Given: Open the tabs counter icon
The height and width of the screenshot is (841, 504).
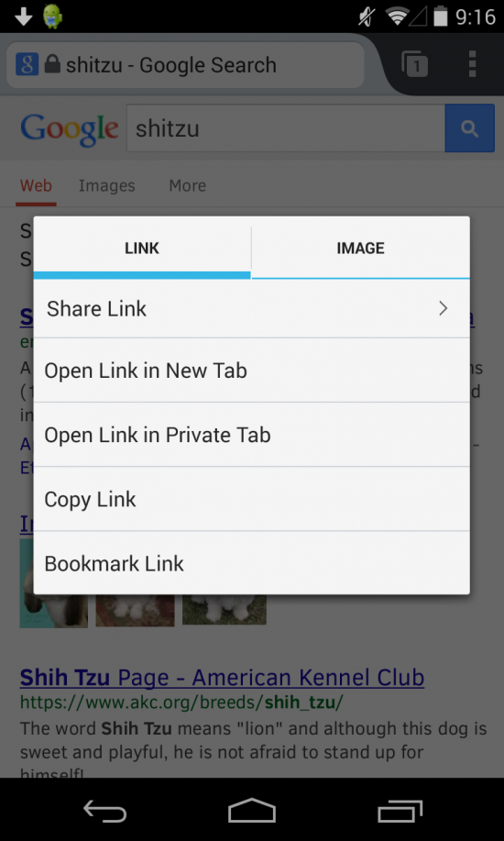Looking at the screenshot, I should [x=414, y=64].
